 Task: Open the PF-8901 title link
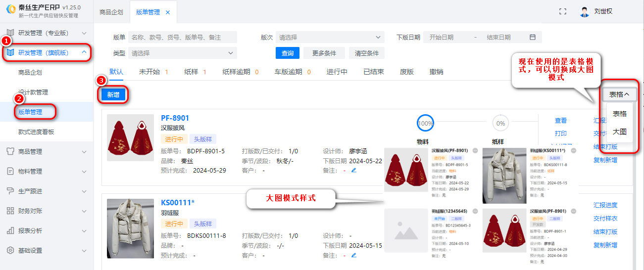coord(175,118)
